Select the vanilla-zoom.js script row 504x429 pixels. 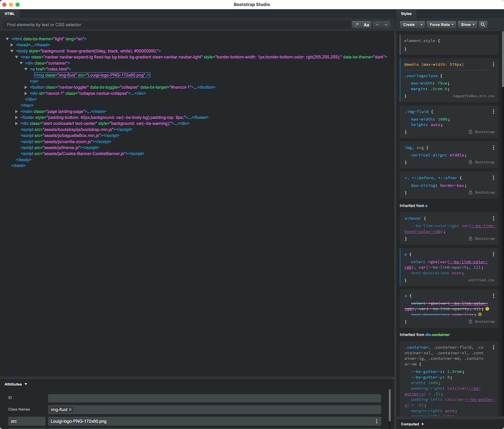pyautogui.click(x=66, y=142)
